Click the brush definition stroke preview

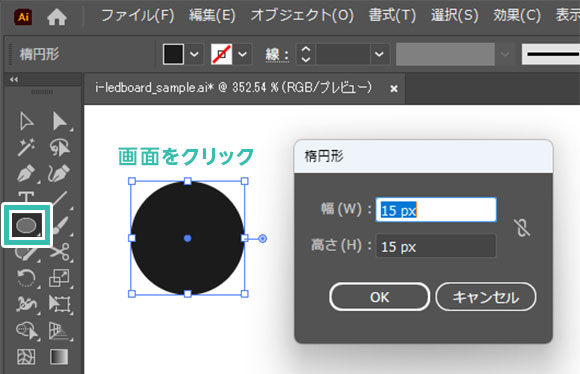(x=551, y=54)
